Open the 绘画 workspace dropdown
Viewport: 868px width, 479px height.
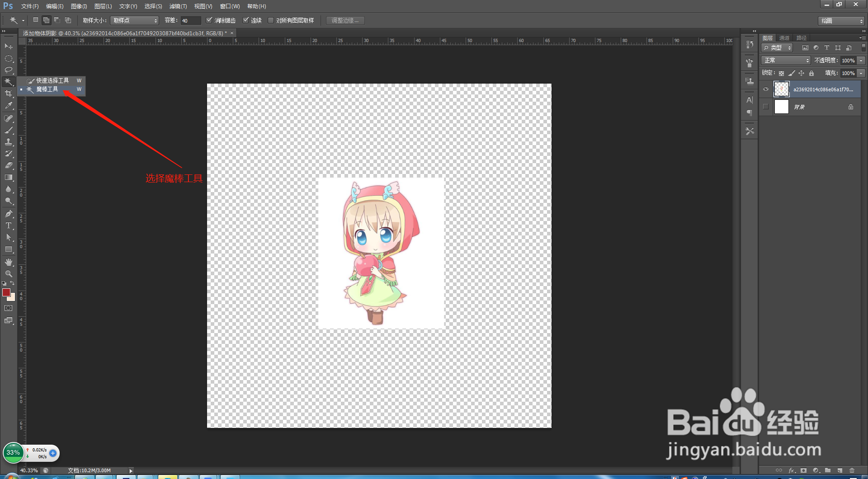pos(841,21)
